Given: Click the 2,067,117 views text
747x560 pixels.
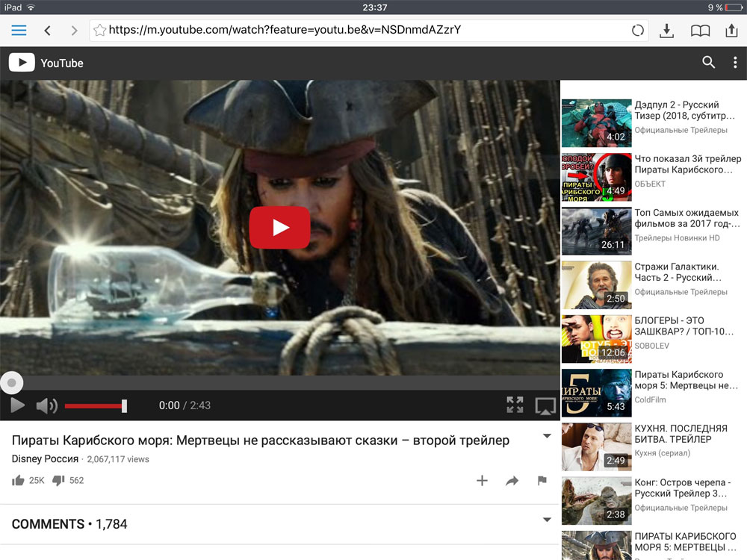Looking at the screenshot, I should [x=118, y=459].
